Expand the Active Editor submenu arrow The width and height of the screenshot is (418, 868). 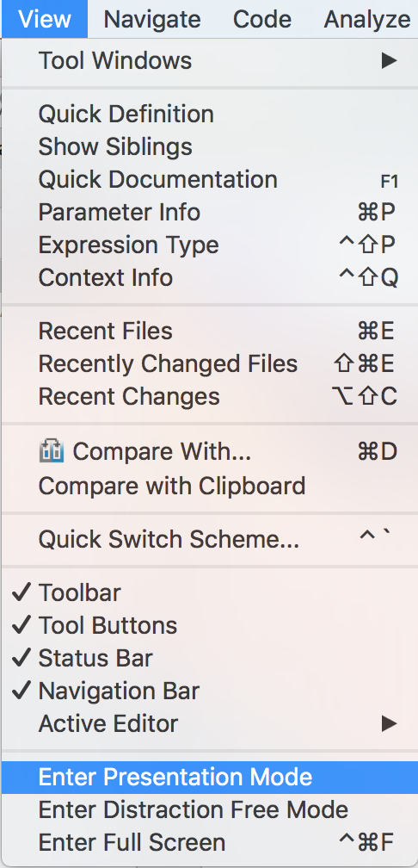click(390, 723)
